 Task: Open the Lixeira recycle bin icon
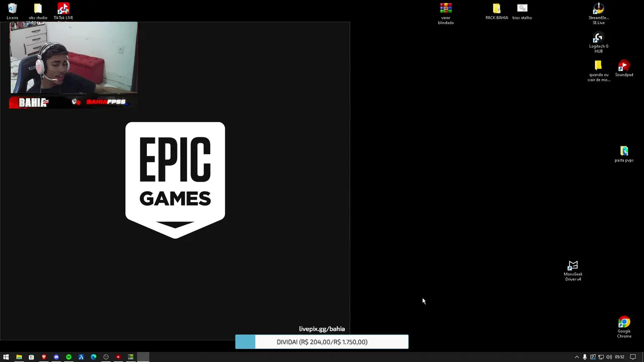(x=12, y=11)
